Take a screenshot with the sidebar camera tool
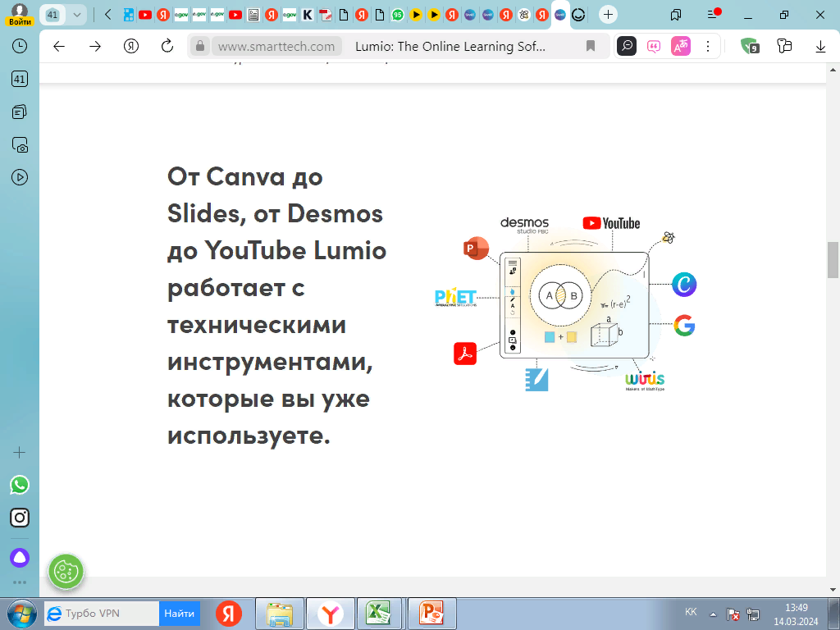Viewport: 840px width, 630px height. (x=20, y=144)
